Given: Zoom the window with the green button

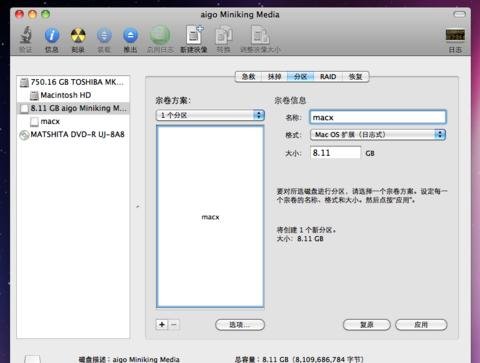Looking at the screenshot, I should [46, 14].
